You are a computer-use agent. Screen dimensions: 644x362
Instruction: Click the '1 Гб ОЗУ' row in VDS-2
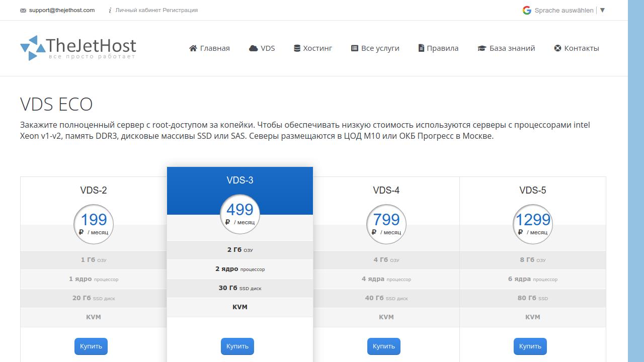coord(94,260)
